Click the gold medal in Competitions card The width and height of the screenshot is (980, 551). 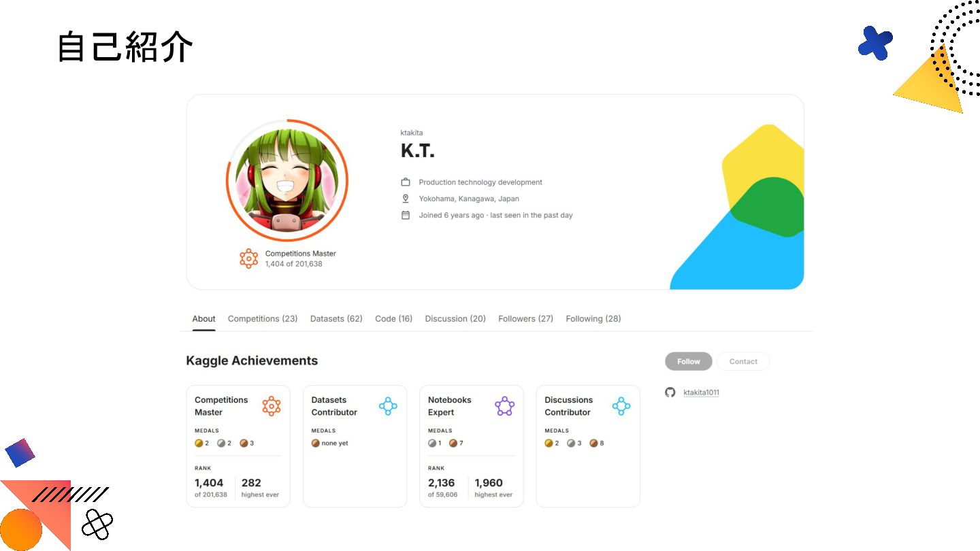[x=199, y=443]
